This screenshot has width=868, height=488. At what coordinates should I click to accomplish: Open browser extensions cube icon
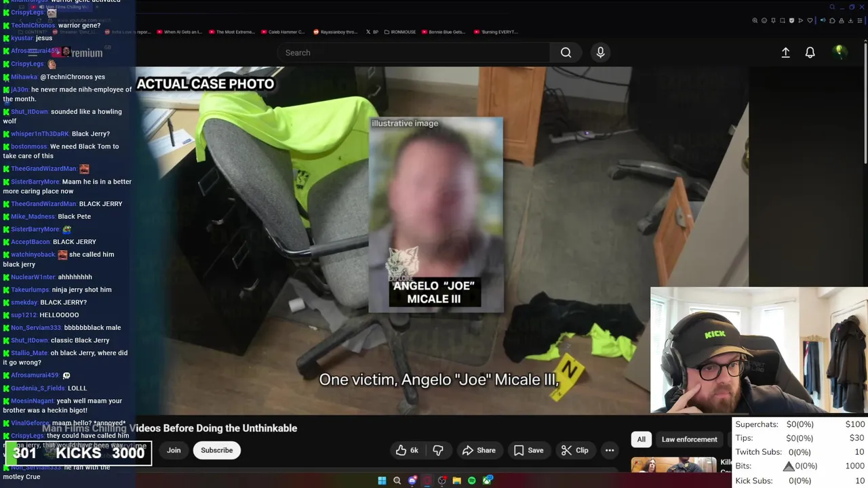point(832,20)
